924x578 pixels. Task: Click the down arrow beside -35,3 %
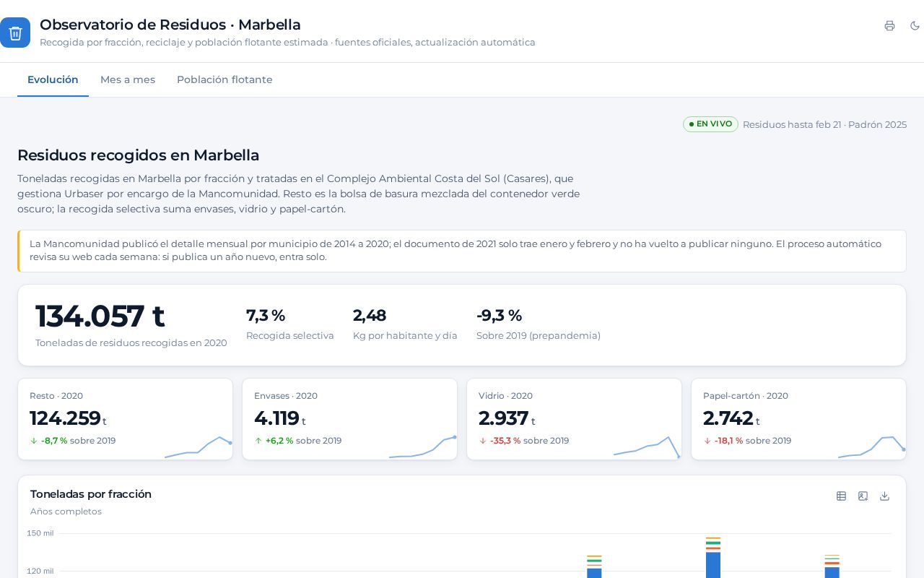tap(483, 441)
